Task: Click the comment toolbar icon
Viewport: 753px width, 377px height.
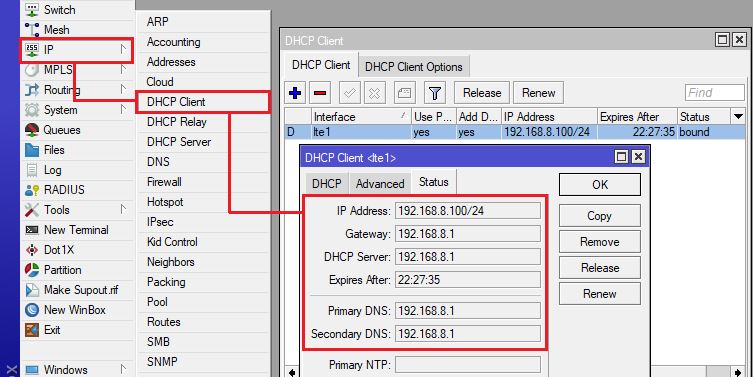Action: pyautogui.click(x=405, y=93)
